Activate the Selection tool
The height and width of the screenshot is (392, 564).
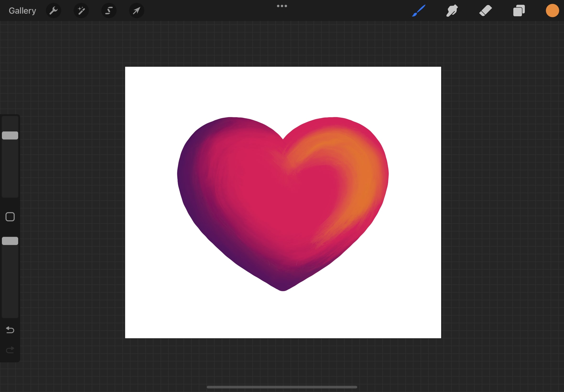pyautogui.click(x=109, y=11)
